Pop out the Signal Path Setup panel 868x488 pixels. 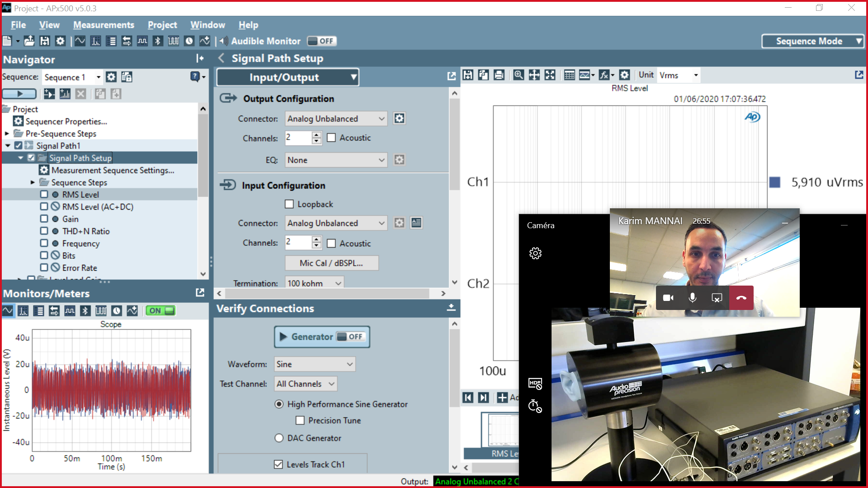pyautogui.click(x=451, y=76)
